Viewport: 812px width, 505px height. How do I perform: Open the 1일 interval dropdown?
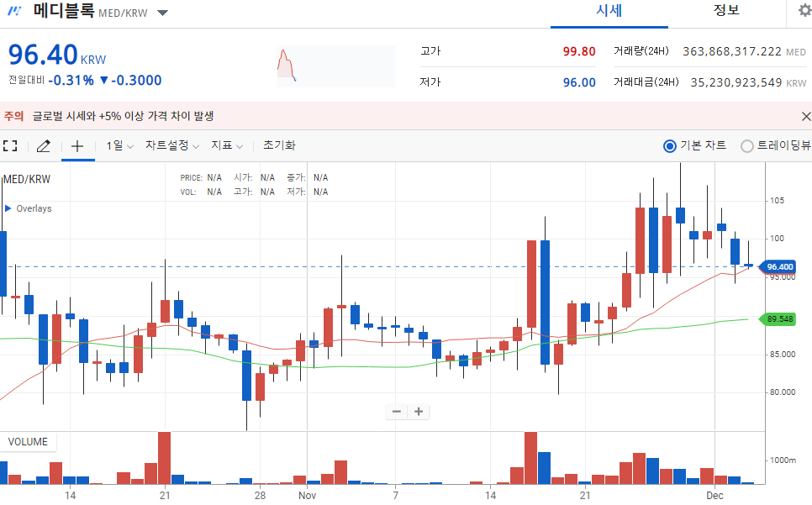(119, 146)
